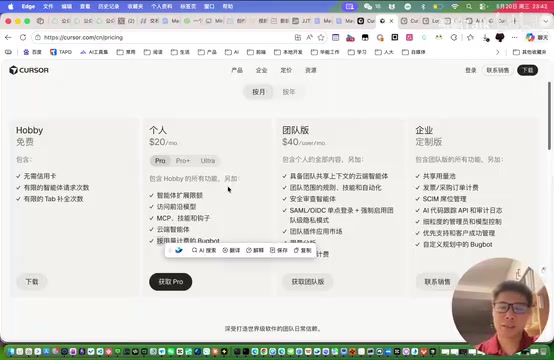Open the 历史记录 menu
Screen dimensions: 554x360
pyautogui.click(x=108, y=6)
